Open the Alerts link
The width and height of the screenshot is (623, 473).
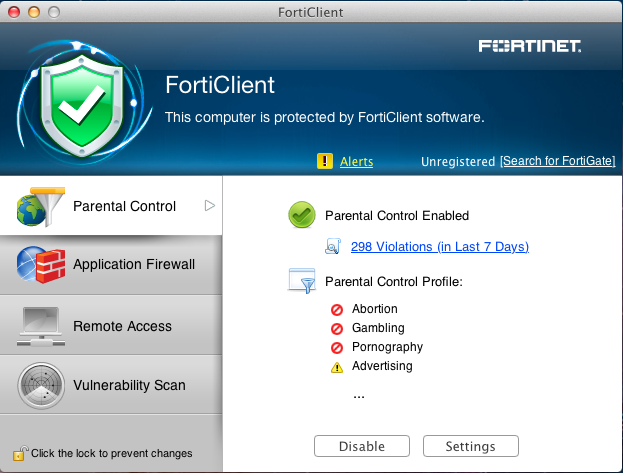356,161
